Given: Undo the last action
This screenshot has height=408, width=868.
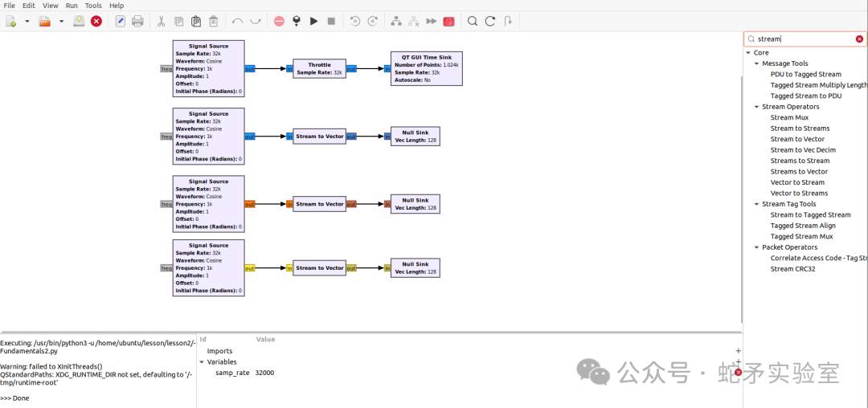Looking at the screenshot, I should (x=237, y=22).
